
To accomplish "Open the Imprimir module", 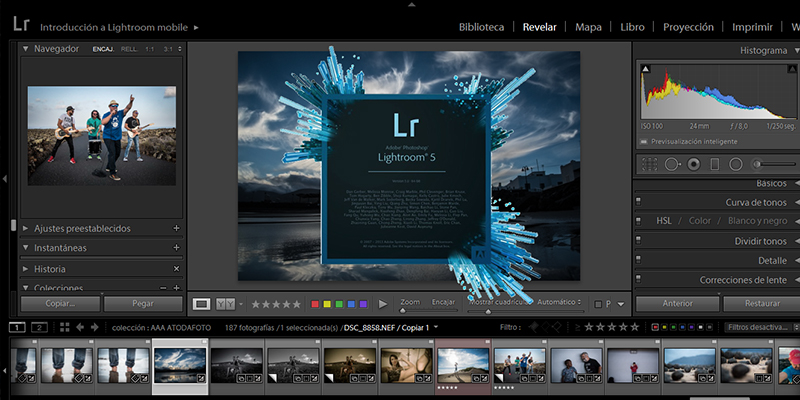I will 752,27.
